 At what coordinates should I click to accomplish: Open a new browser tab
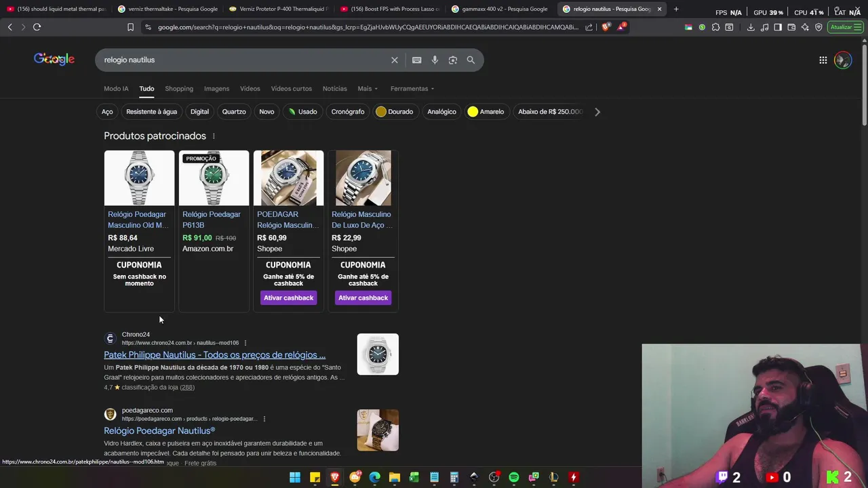[676, 9]
